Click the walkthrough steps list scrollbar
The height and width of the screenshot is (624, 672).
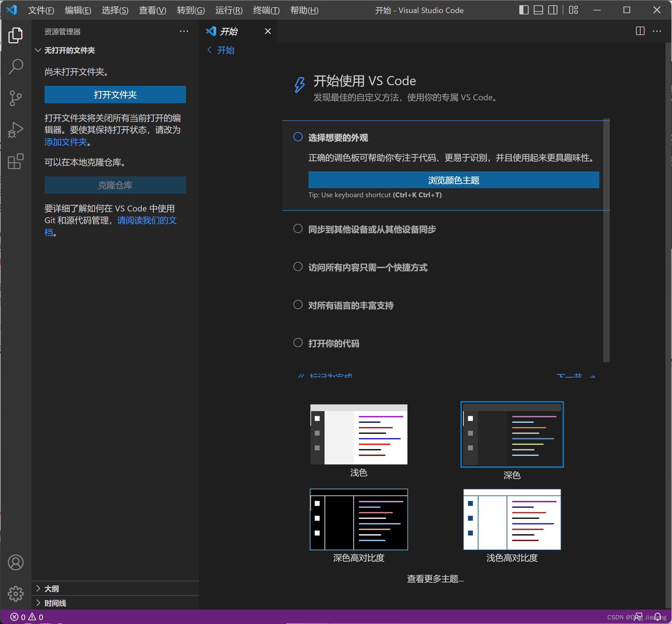606,241
